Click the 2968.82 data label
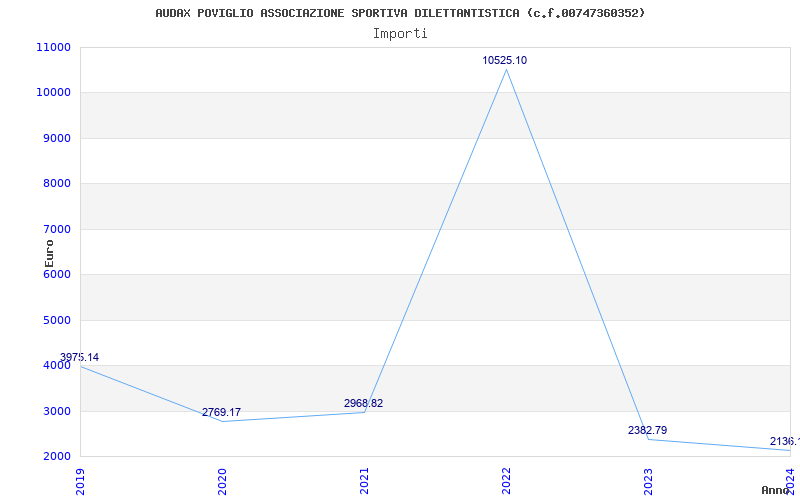Screen dimensions: 800x500 pyautogui.click(x=363, y=403)
